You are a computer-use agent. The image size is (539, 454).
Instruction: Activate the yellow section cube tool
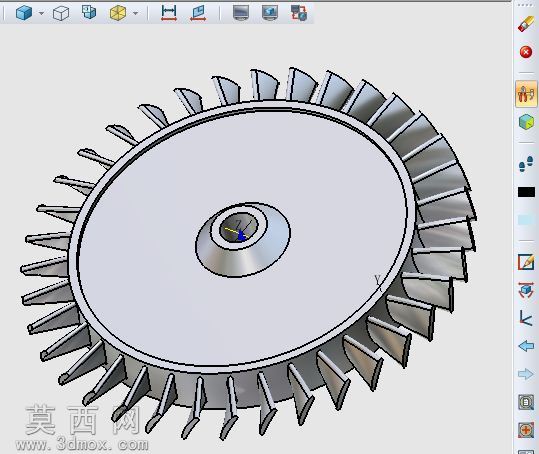point(118,13)
